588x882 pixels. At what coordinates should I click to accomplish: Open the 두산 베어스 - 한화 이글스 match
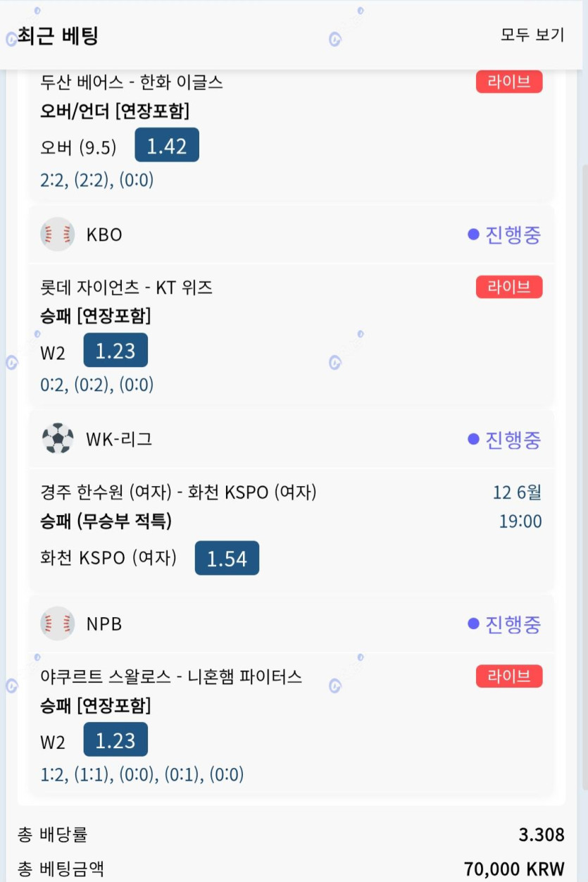(132, 82)
